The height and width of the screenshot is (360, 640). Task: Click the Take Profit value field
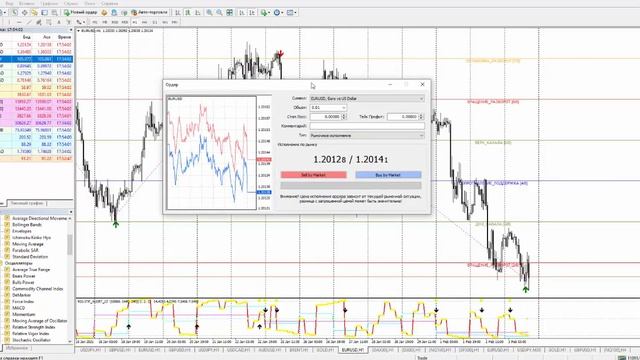(x=403, y=116)
